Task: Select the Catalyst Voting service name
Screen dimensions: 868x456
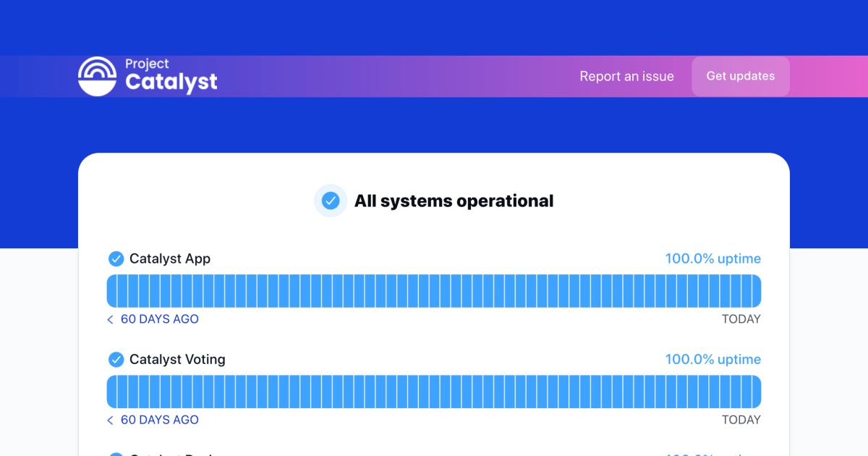Action: [177, 359]
